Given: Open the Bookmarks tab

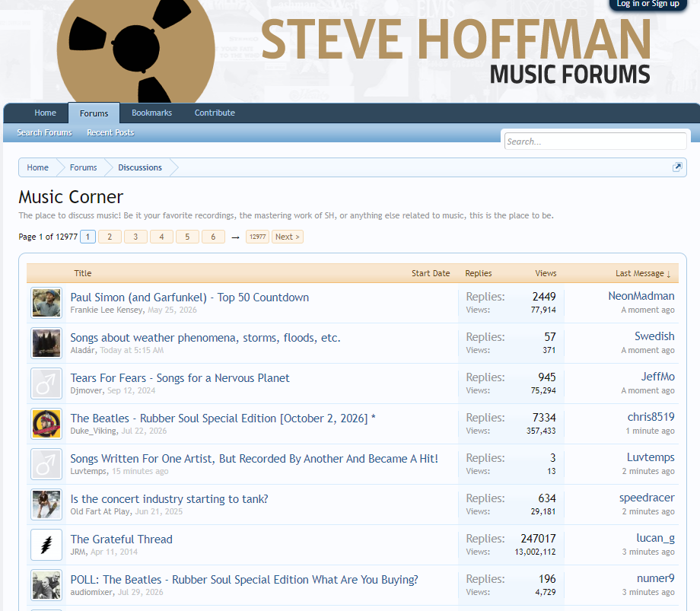Looking at the screenshot, I should point(151,113).
